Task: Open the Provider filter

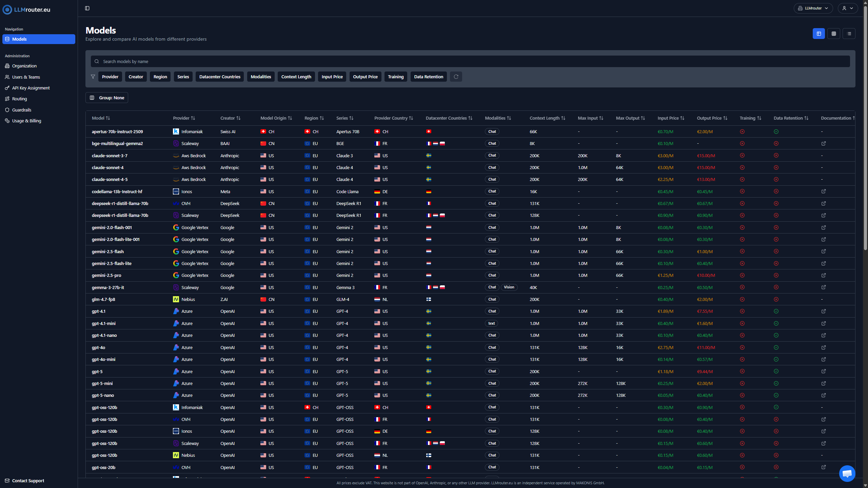Action: (x=110, y=77)
